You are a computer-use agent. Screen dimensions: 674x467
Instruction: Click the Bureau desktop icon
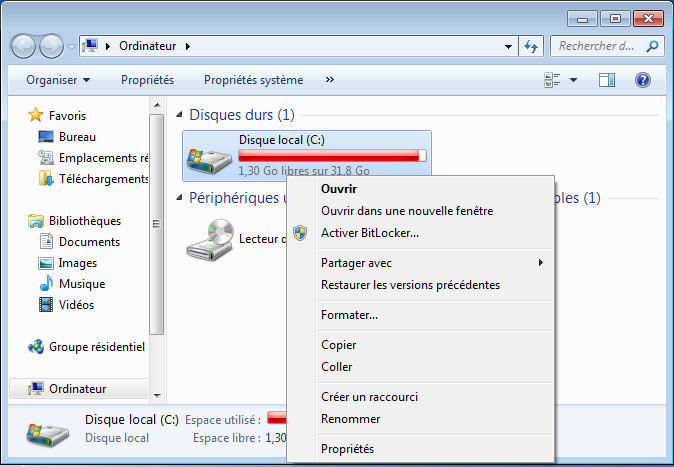coord(46,137)
